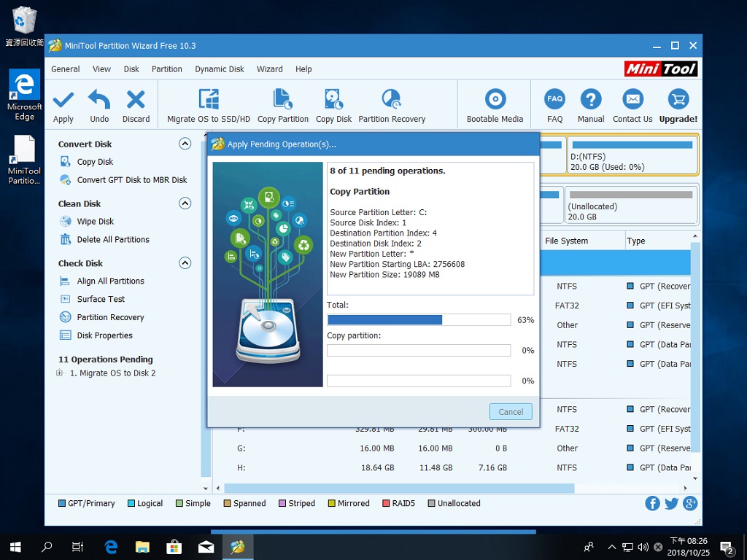Image resolution: width=747 pixels, height=560 pixels.
Task: Open Task View on the taskbar
Action: click(77, 547)
